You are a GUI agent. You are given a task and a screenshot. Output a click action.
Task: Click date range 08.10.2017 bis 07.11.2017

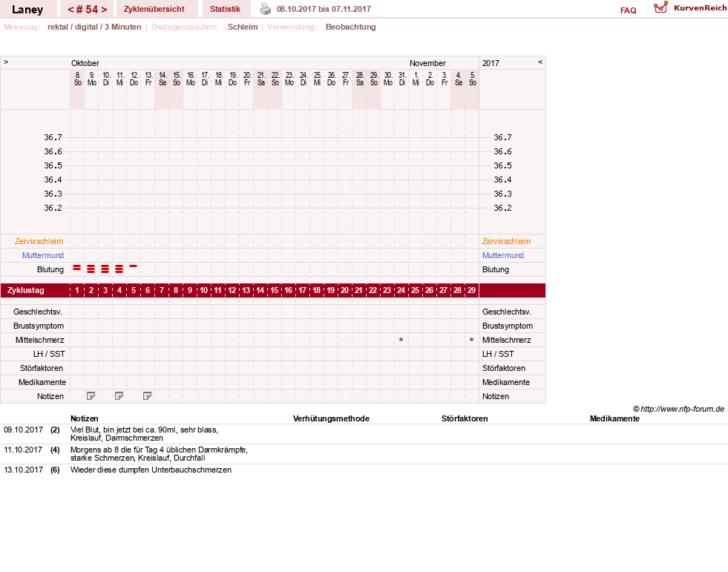pos(324,9)
